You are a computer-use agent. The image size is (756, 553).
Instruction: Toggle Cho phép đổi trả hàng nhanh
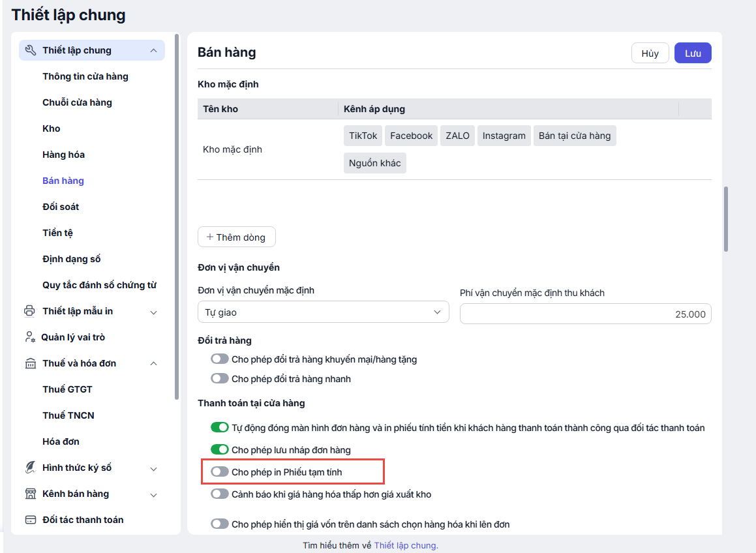point(220,379)
